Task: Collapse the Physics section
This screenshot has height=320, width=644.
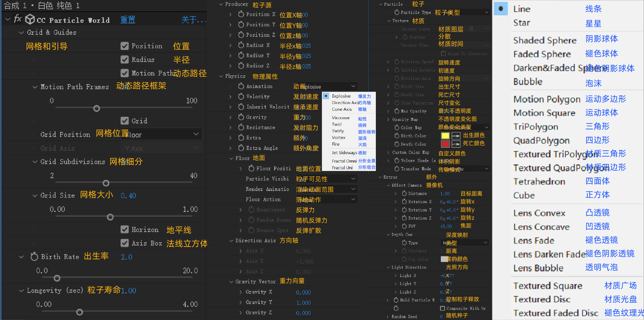Action: click(x=221, y=76)
